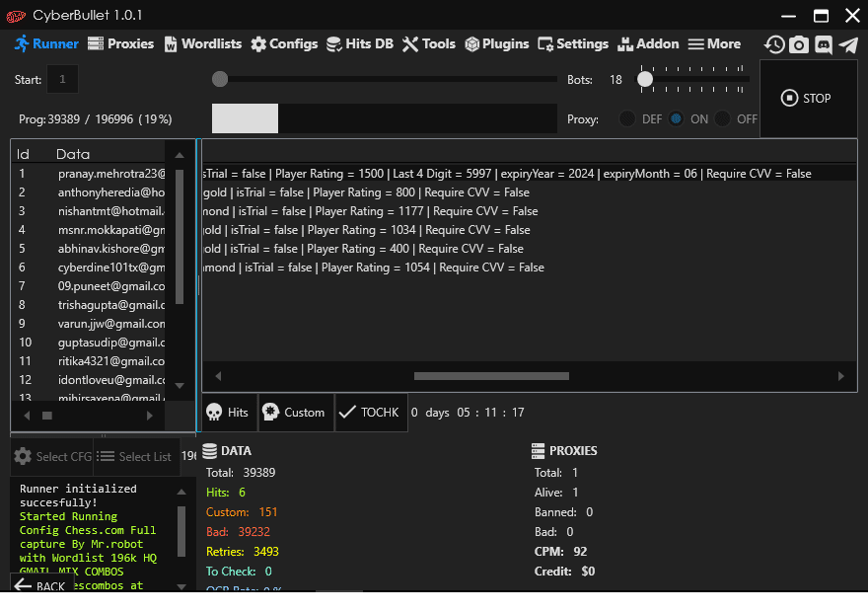Open the Hits DB database icon
The image size is (868, 612).
(x=333, y=44)
